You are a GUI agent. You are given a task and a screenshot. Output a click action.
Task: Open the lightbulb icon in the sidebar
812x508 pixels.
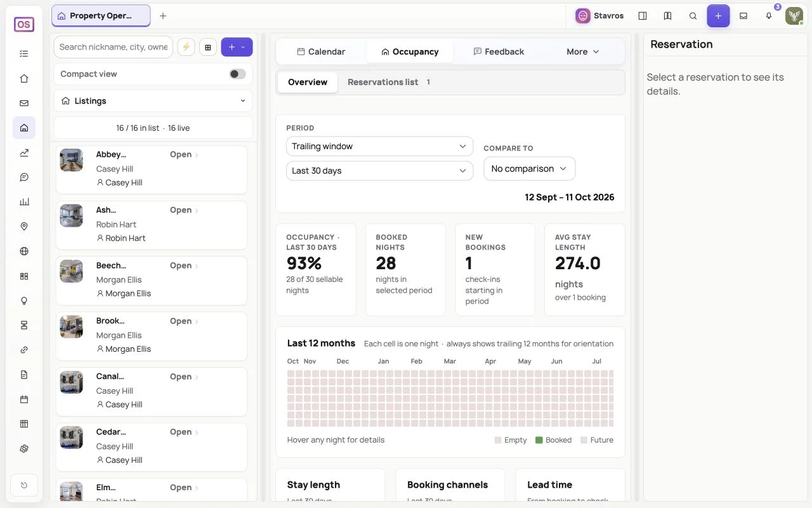[x=24, y=300]
